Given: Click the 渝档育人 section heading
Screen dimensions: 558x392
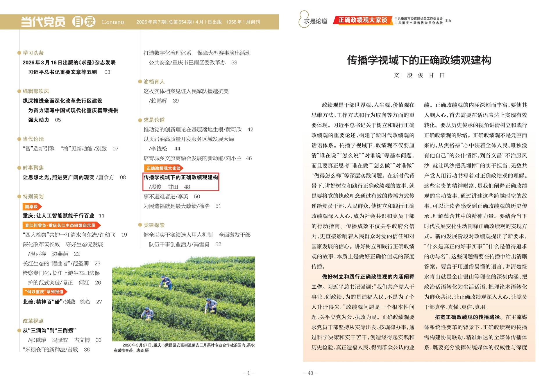Looking at the screenshot, I should (154, 82).
